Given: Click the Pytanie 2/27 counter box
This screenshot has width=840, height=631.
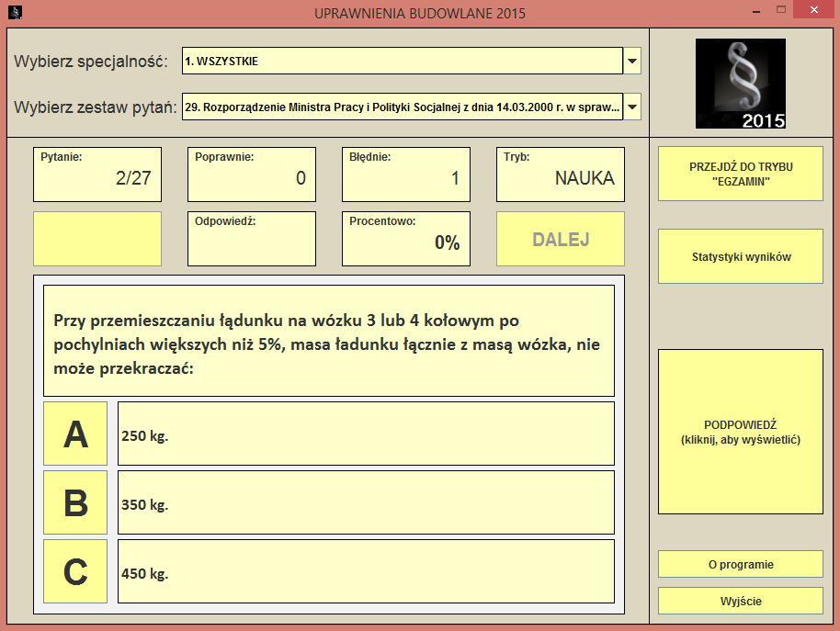Looking at the screenshot, I should 97,175.
